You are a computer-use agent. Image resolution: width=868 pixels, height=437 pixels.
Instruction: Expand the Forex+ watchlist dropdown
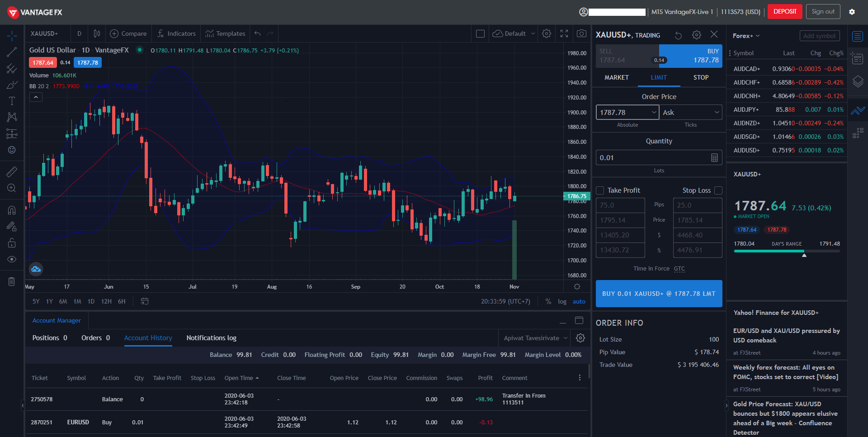[746, 36]
